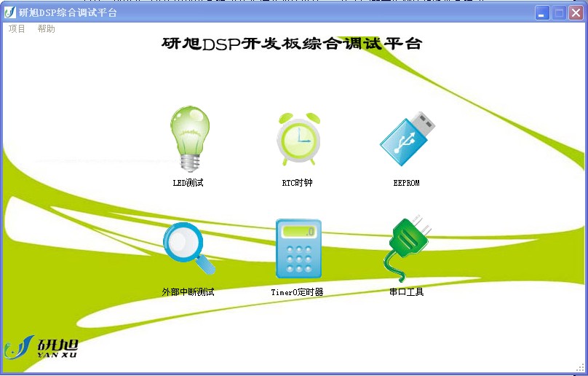
Task: Select the 串口工具 label
Action: click(x=406, y=292)
